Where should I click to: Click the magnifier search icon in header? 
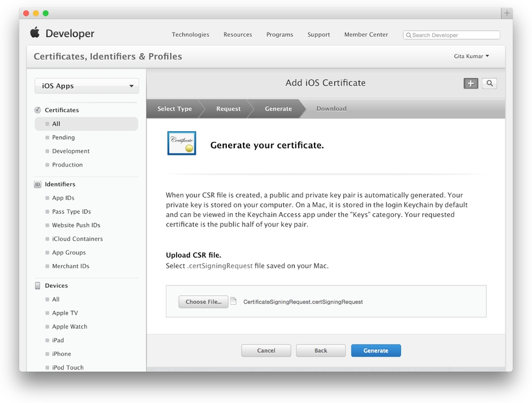489,83
